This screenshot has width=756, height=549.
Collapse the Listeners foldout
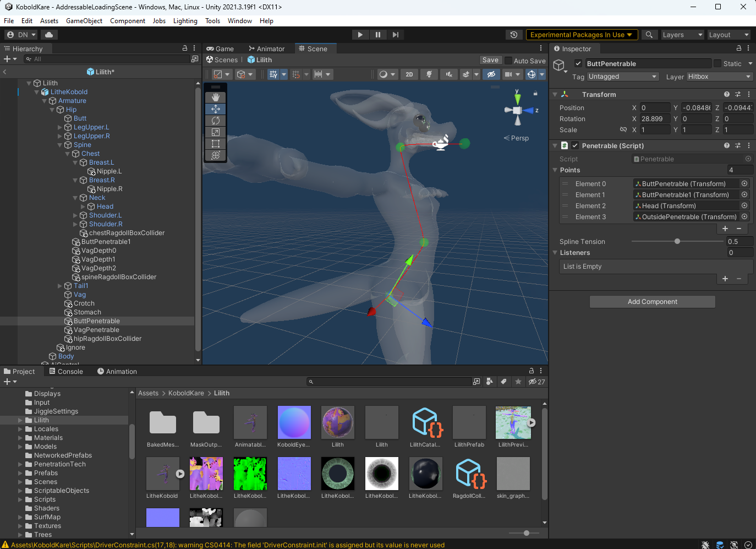click(555, 253)
